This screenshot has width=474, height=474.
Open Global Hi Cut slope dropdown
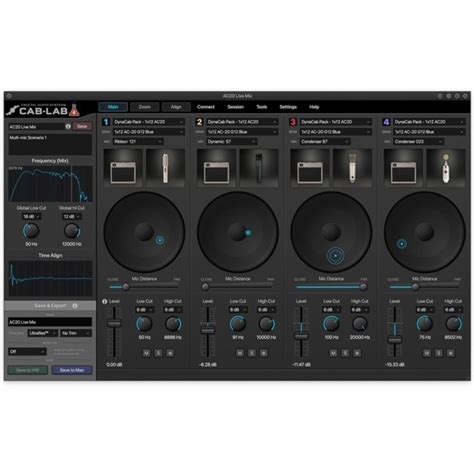click(72, 217)
